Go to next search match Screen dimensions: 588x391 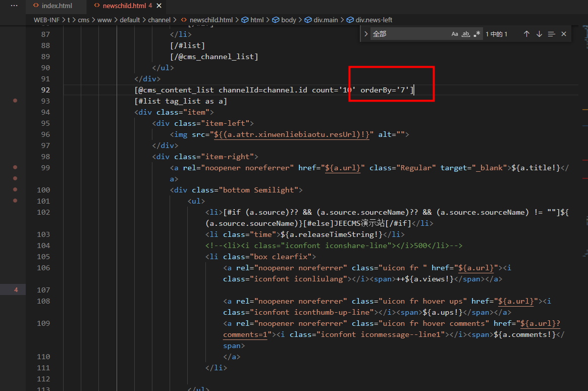[539, 34]
